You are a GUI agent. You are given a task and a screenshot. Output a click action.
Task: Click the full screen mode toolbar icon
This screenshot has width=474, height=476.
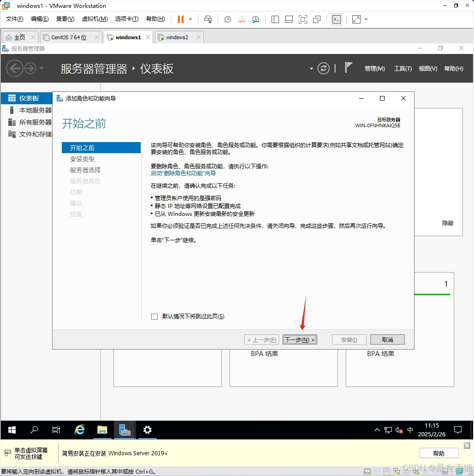click(303, 19)
